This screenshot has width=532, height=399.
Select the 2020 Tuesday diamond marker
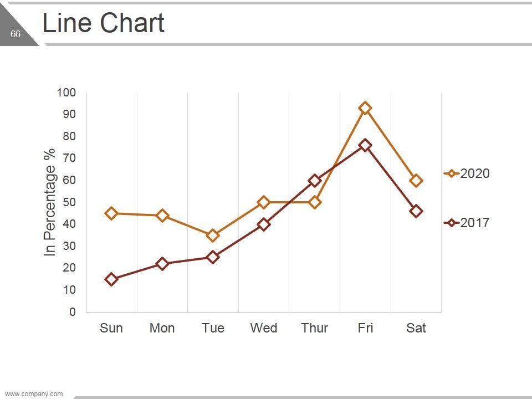coord(213,236)
